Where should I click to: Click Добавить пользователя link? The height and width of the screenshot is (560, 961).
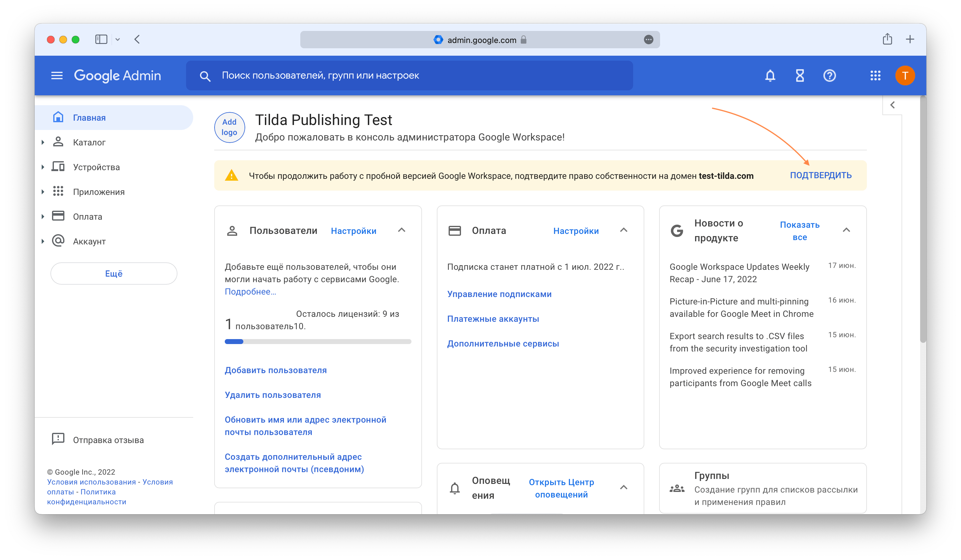275,370
